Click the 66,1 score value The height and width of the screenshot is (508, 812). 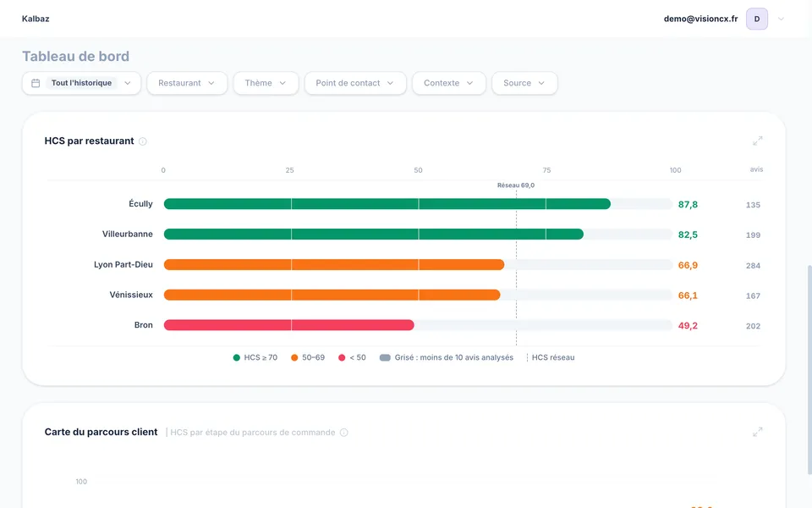pos(688,295)
